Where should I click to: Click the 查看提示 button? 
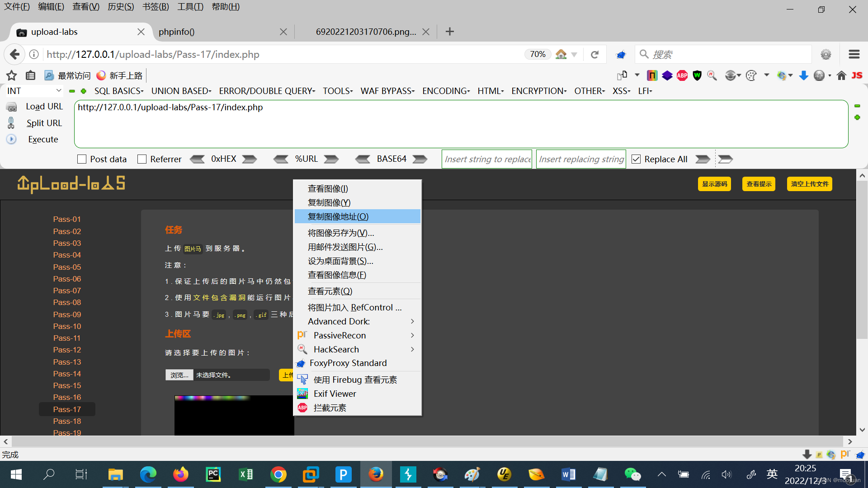pos(759,184)
